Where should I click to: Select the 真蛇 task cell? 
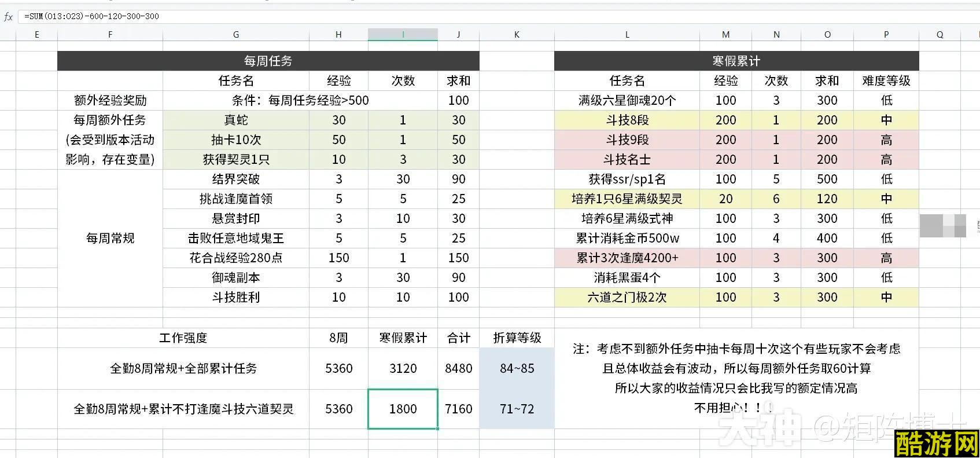pos(236,120)
